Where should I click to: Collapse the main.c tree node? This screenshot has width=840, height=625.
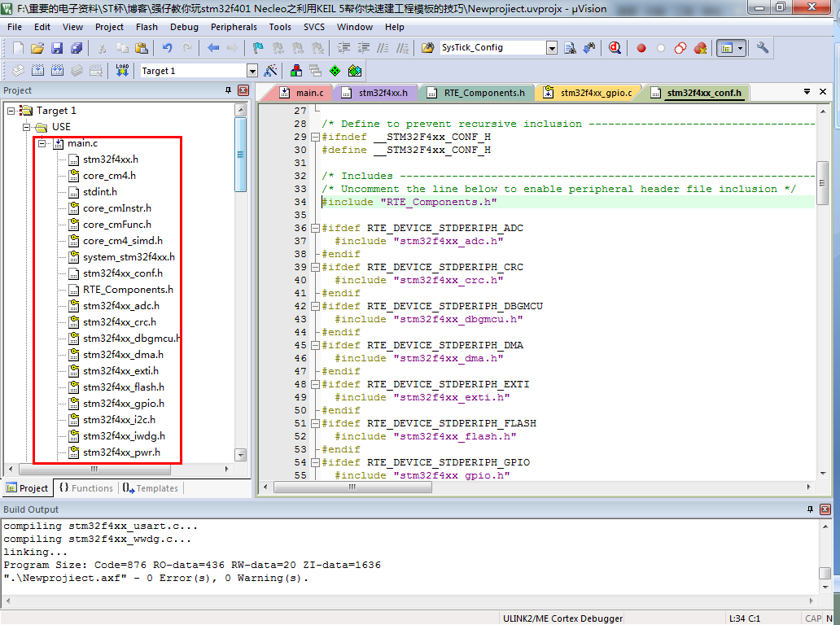point(42,143)
